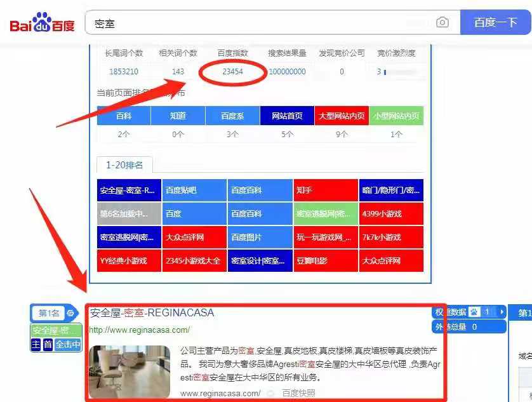Expand the arrow right of 权重数据
The image size is (532, 402).
tap(502, 312)
